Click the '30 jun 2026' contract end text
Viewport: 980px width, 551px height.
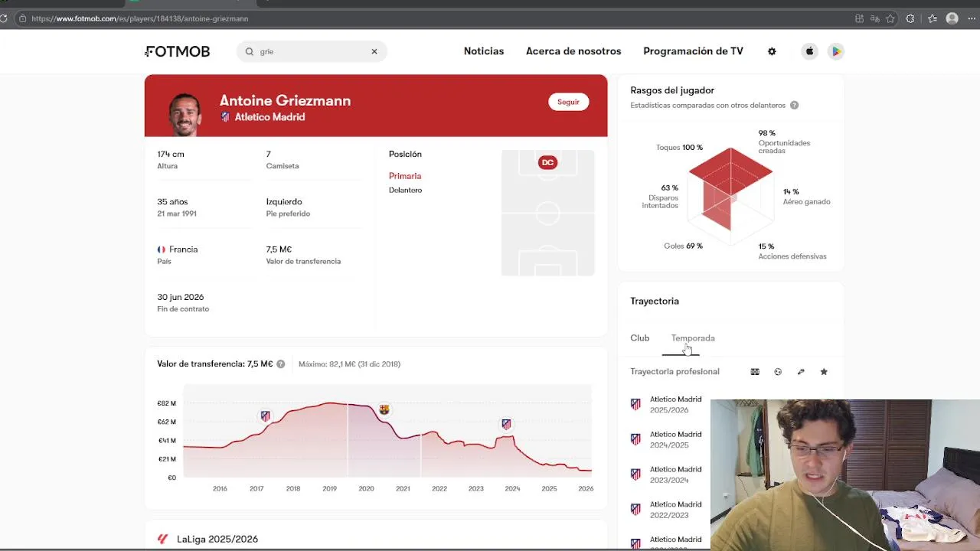[x=181, y=297]
